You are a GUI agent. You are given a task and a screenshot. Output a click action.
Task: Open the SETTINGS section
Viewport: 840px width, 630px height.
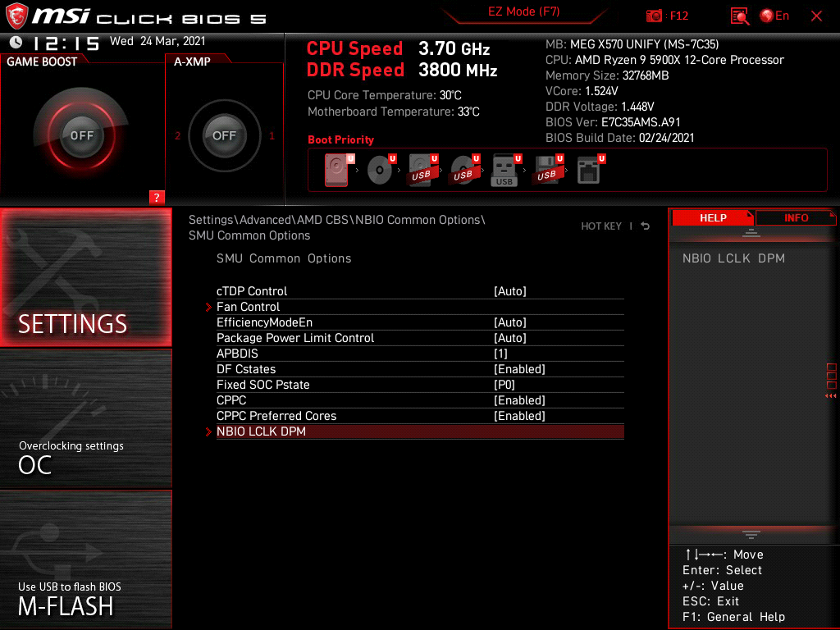coord(85,277)
